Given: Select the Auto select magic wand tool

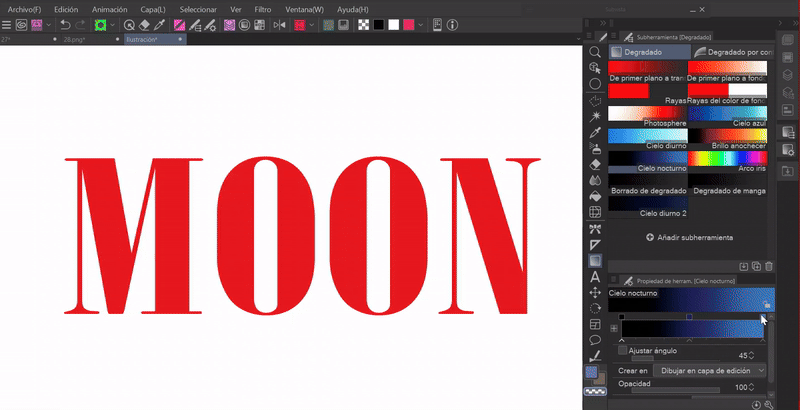Looking at the screenshot, I should click(595, 117).
